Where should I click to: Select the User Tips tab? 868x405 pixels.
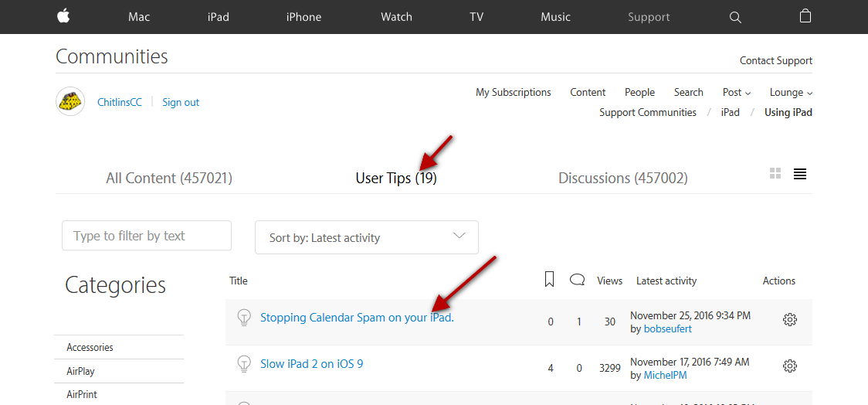pyautogui.click(x=396, y=179)
